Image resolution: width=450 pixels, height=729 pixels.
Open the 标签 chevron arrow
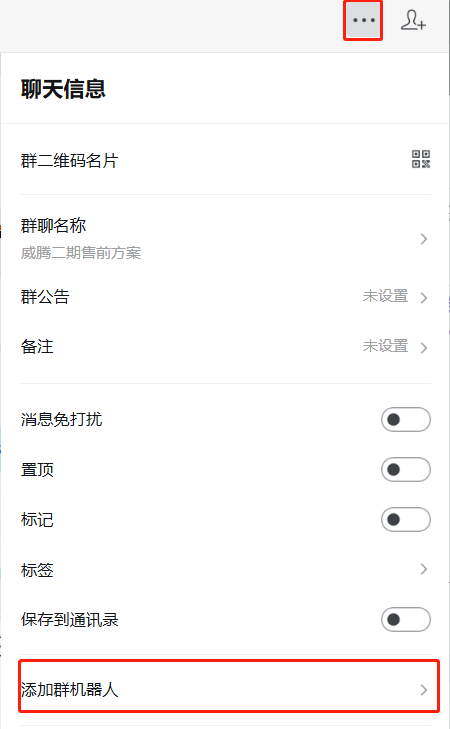[424, 569]
